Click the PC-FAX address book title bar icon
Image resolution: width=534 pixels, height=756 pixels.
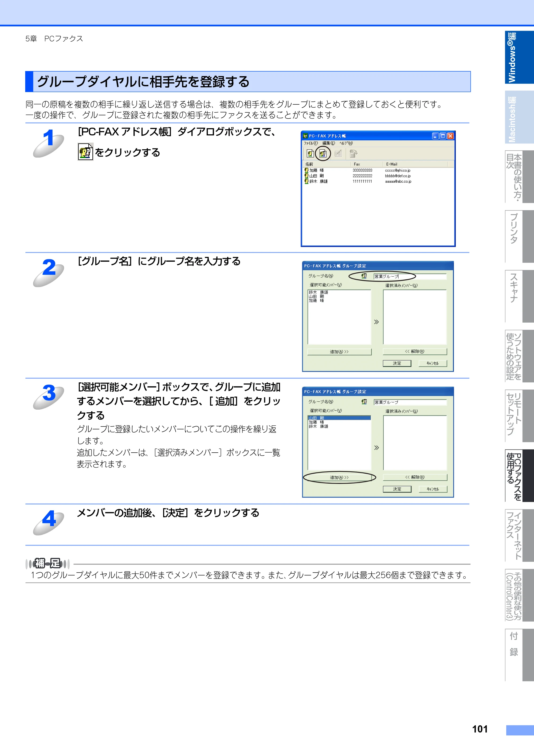pos(305,136)
